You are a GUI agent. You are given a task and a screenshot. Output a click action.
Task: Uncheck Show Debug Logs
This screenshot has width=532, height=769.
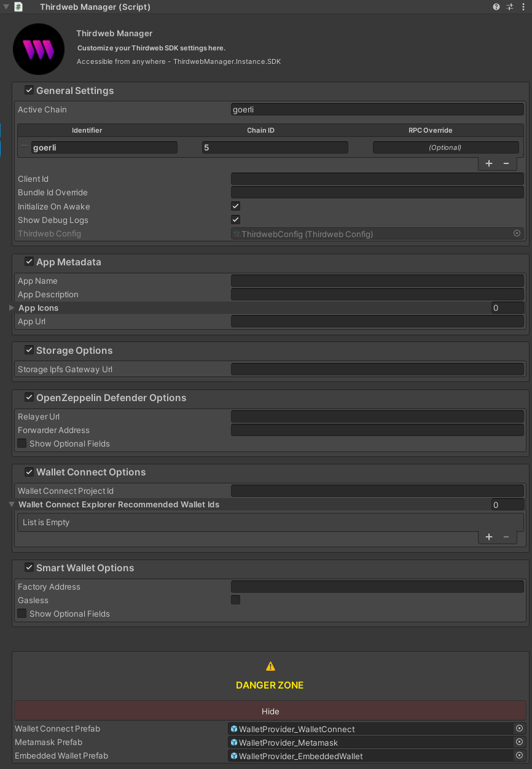click(x=235, y=219)
